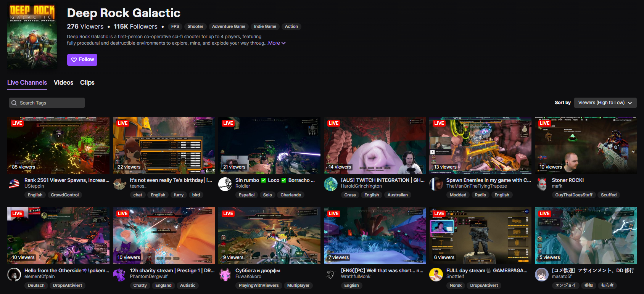Filter by the Español tag
The height and width of the screenshot is (294, 644).
point(247,195)
